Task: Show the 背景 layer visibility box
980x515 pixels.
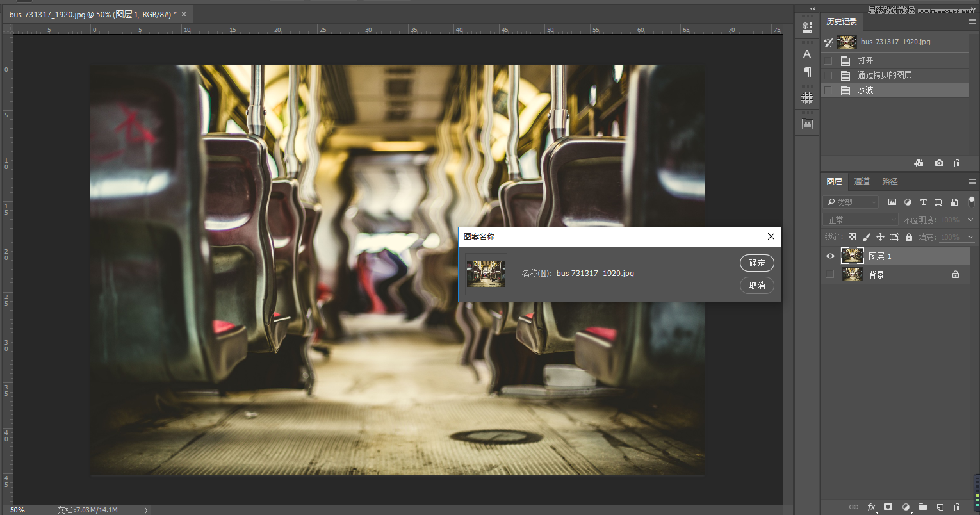Action: pyautogui.click(x=830, y=275)
